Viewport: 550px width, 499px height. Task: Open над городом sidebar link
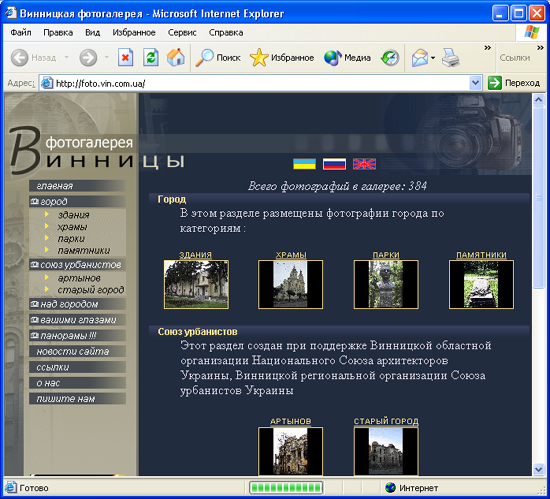[77, 304]
